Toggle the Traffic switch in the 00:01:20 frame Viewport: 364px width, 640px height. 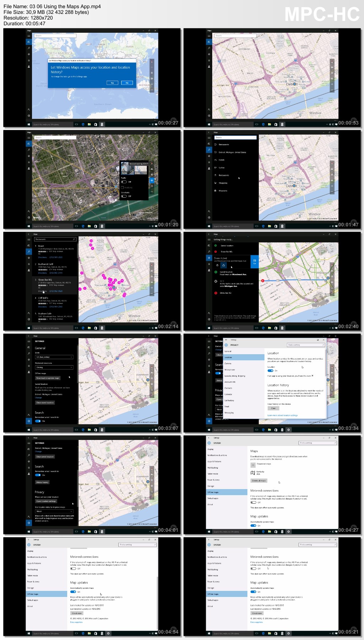(x=124, y=182)
